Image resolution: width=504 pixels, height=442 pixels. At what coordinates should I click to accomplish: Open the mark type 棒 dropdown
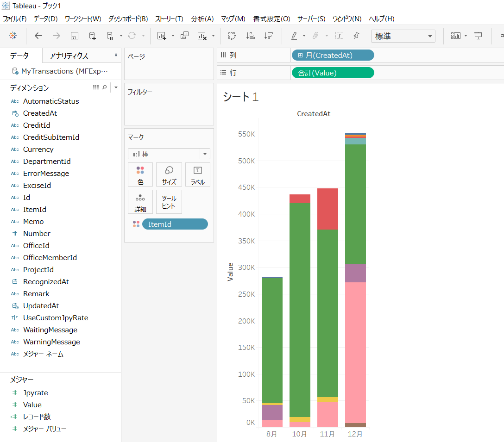coord(169,154)
